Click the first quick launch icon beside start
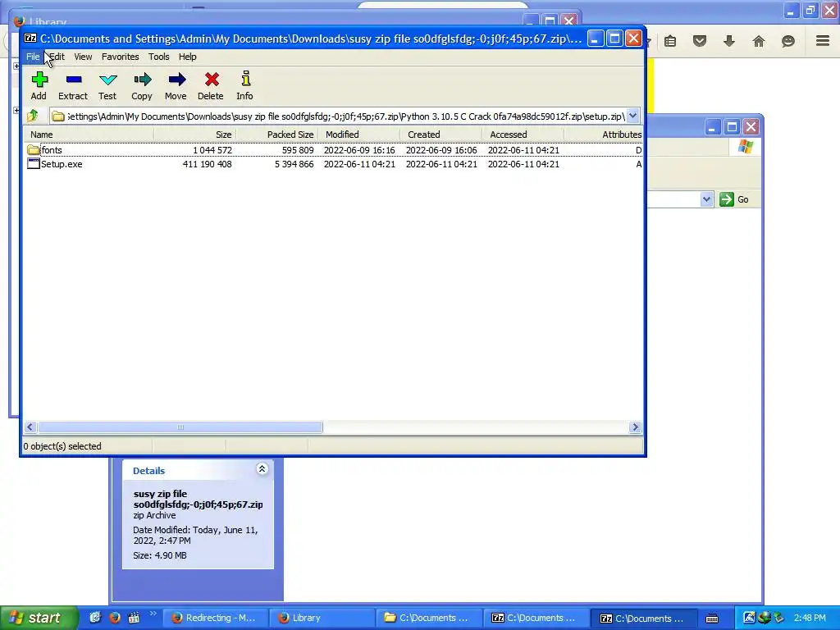Viewport: 840px width, 630px height. 95,618
